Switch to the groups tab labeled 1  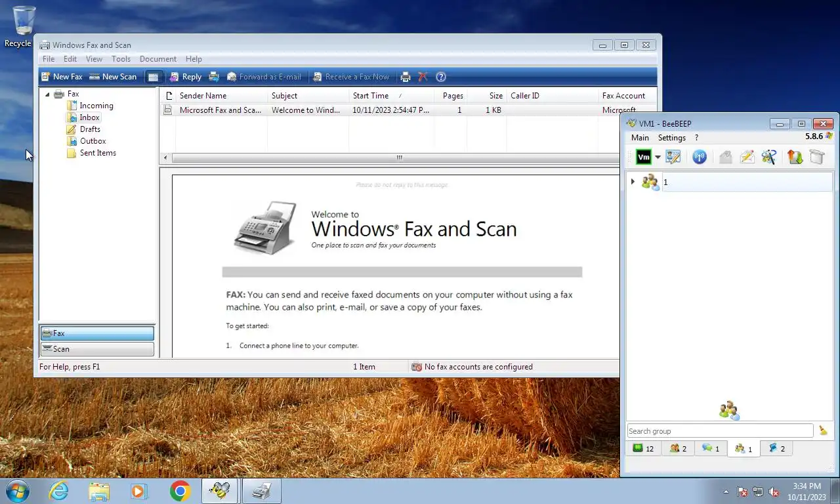pyautogui.click(x=744, y=449)
